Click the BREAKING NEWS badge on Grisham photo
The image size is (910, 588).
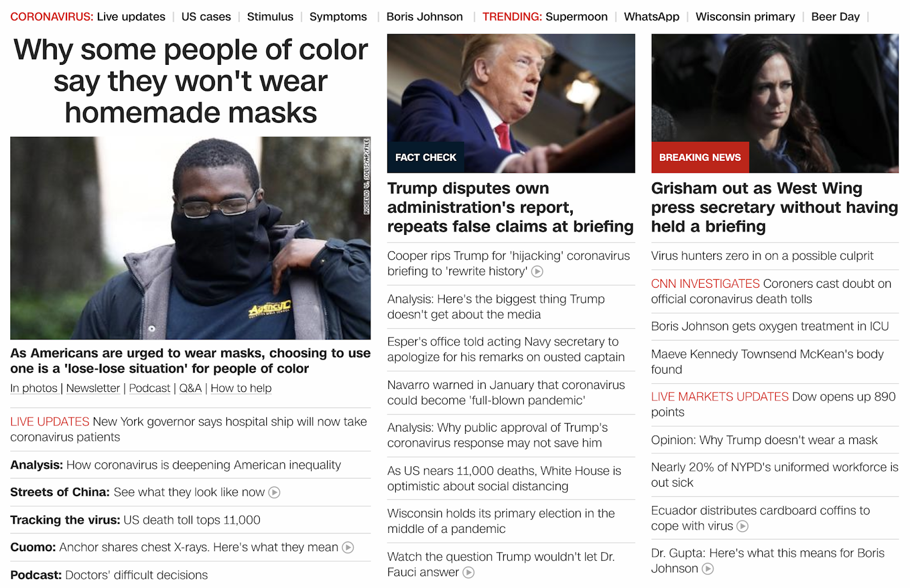[700, 158]
